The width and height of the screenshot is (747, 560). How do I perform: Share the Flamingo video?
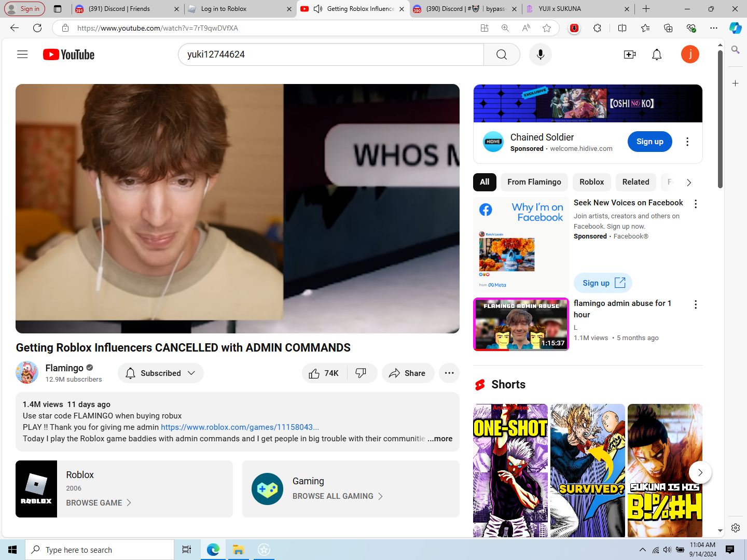pyautogui.click(x=408, y=373)
